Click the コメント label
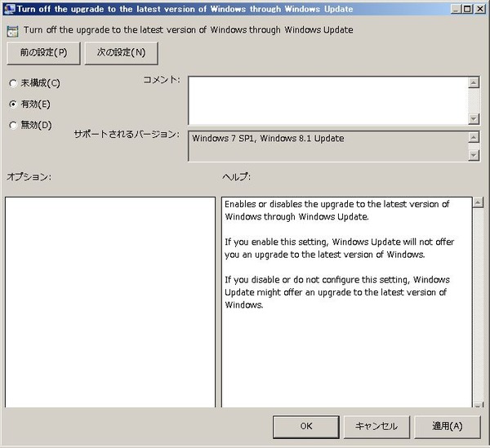 (x=162, y=80)
